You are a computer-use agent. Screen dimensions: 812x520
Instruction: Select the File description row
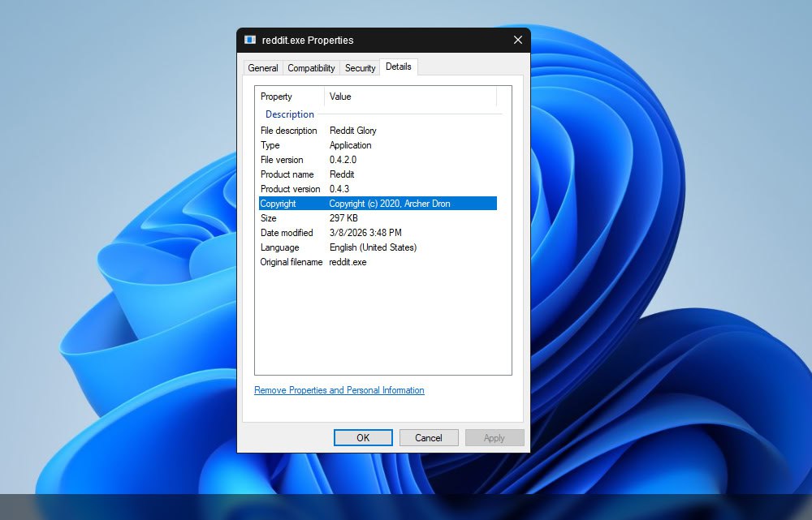point(378,131)
